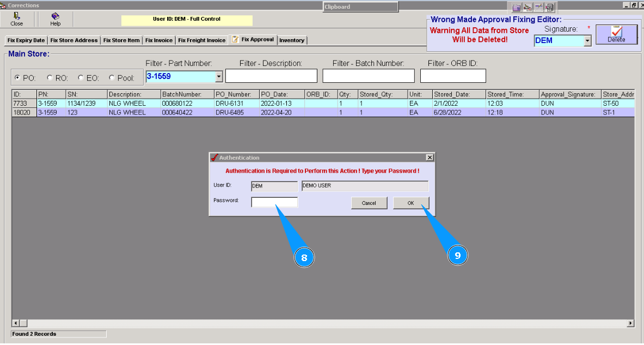Click the Filter ORB ID input box
The image size is (644, 345).
pyautogui.click(x=453, y=76)
